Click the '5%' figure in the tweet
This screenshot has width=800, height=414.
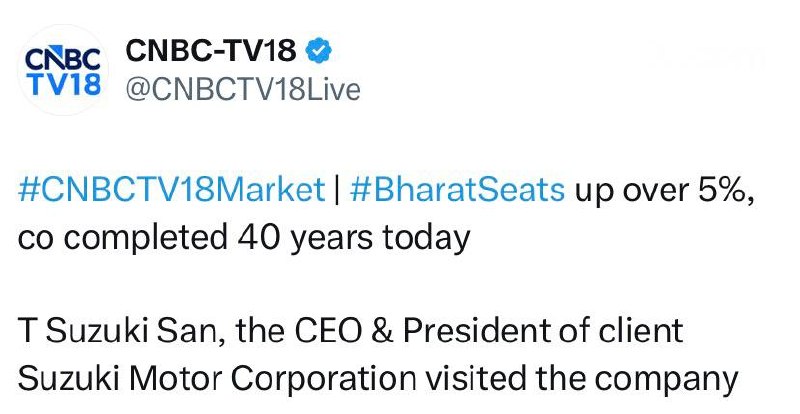(x=719, y=190)
